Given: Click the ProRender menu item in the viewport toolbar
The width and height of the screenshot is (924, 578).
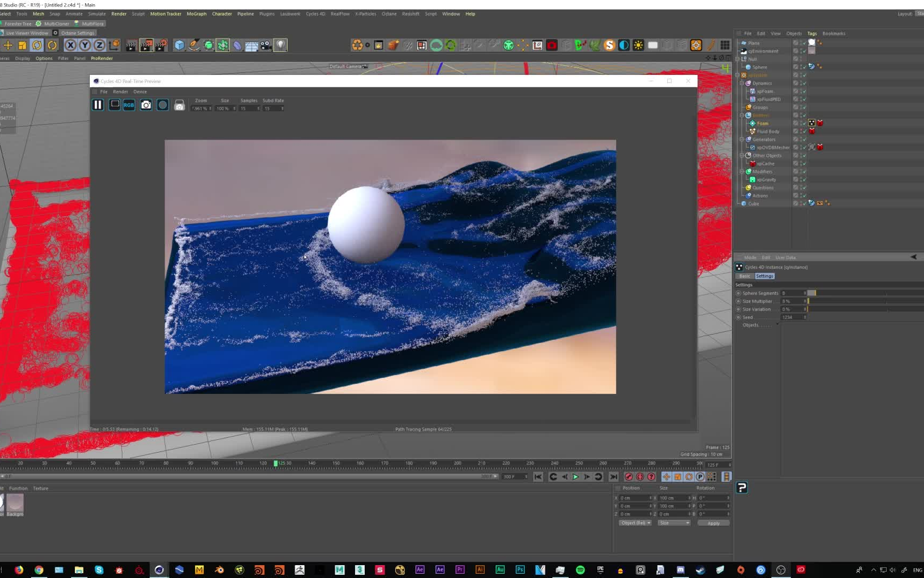Looking at the screenshot, I should point(102,58).
